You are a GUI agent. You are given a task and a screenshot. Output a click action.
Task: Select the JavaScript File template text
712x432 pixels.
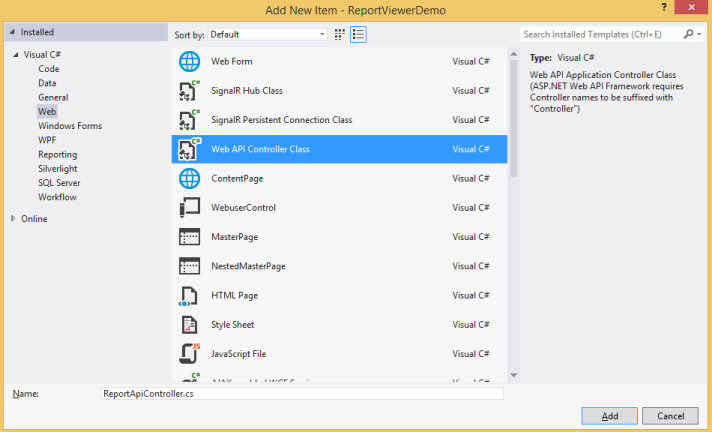pos(238,354)
